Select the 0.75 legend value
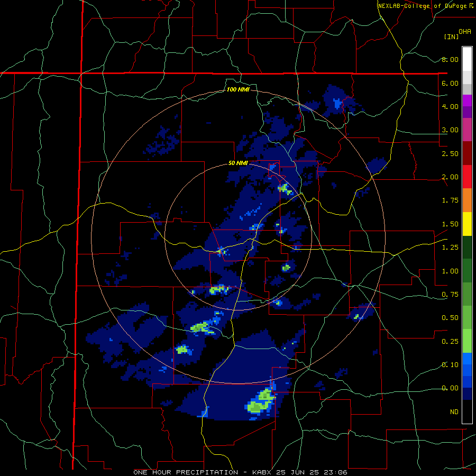476x476 pixels. click(450, 295)
